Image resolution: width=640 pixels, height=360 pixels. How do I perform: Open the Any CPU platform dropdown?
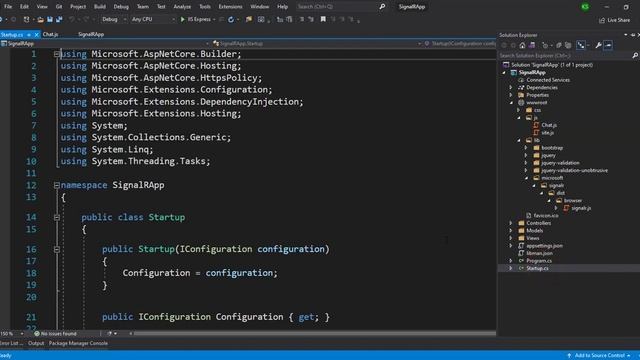(x=153, y=19)
